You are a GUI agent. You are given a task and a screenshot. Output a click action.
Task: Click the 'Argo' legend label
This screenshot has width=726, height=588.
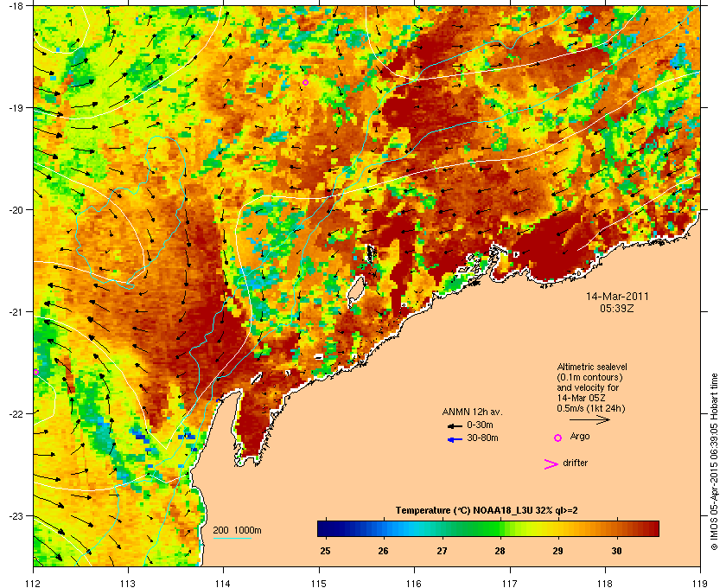coord(580,437)
